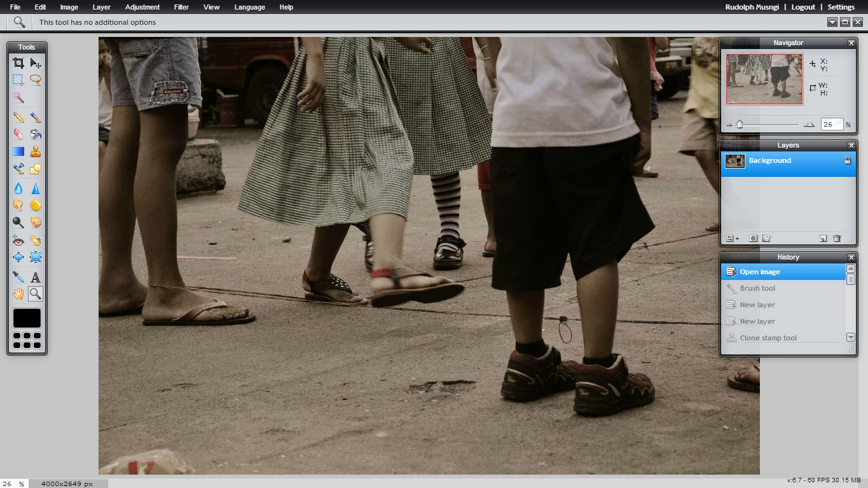Open the Settings link
The image size is (868, 488).
(841, 7)
